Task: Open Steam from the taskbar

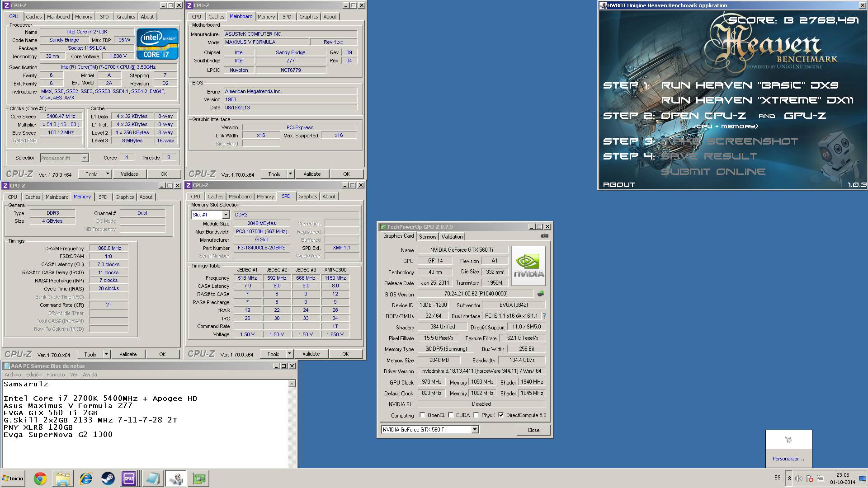Action: (x=108, y=479)
